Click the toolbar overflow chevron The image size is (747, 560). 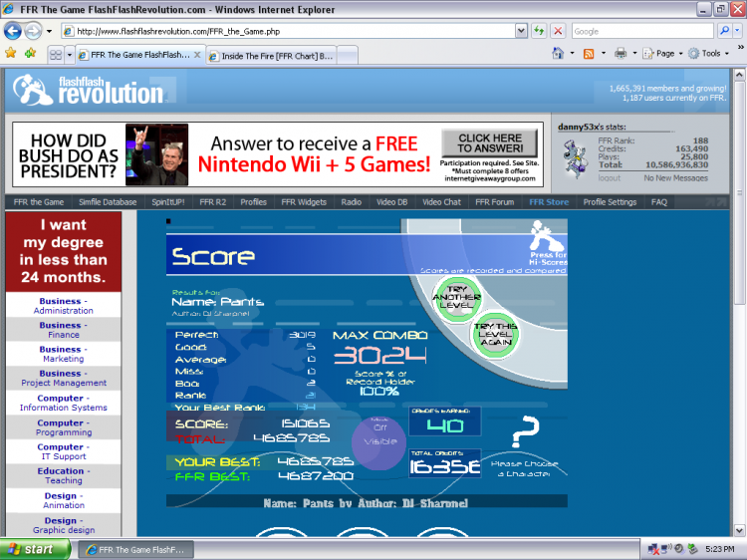pos(740,47)
